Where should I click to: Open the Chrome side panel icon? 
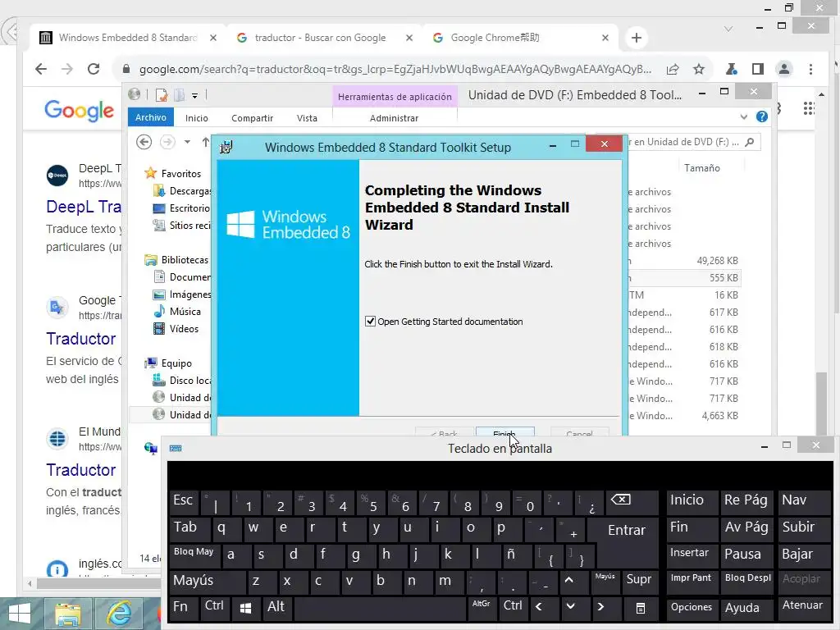coord(757,69)
